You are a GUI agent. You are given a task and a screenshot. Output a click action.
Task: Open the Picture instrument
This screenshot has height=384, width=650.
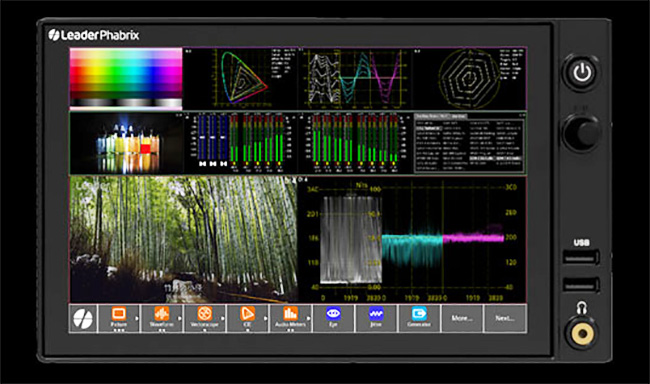point(119,318)
